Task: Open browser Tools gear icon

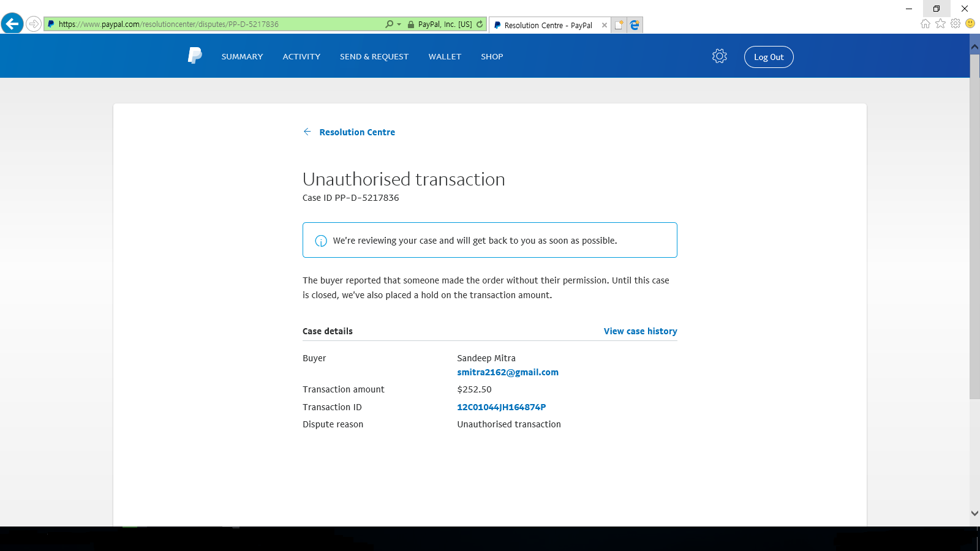Action: (x=956, y=23)
